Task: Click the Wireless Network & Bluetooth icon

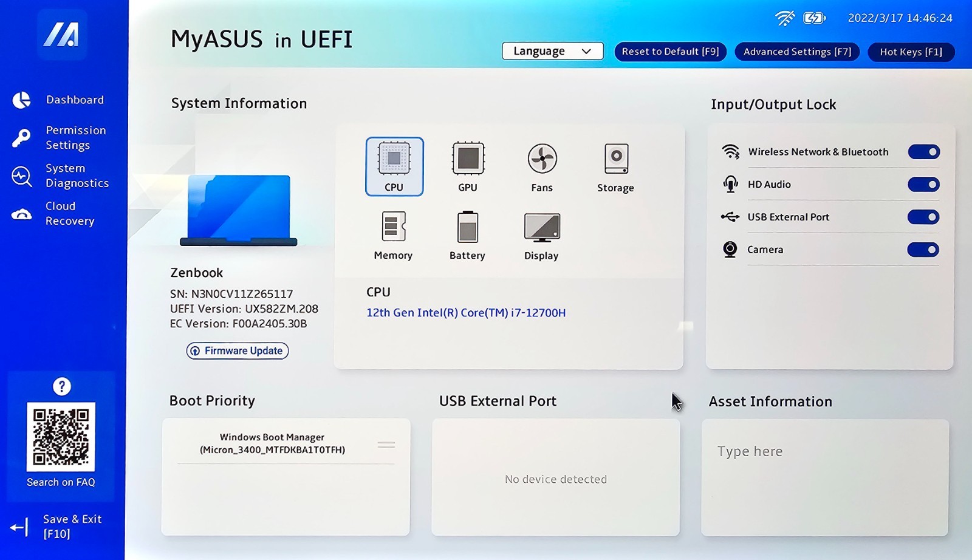Action: [x=730, y=152]
